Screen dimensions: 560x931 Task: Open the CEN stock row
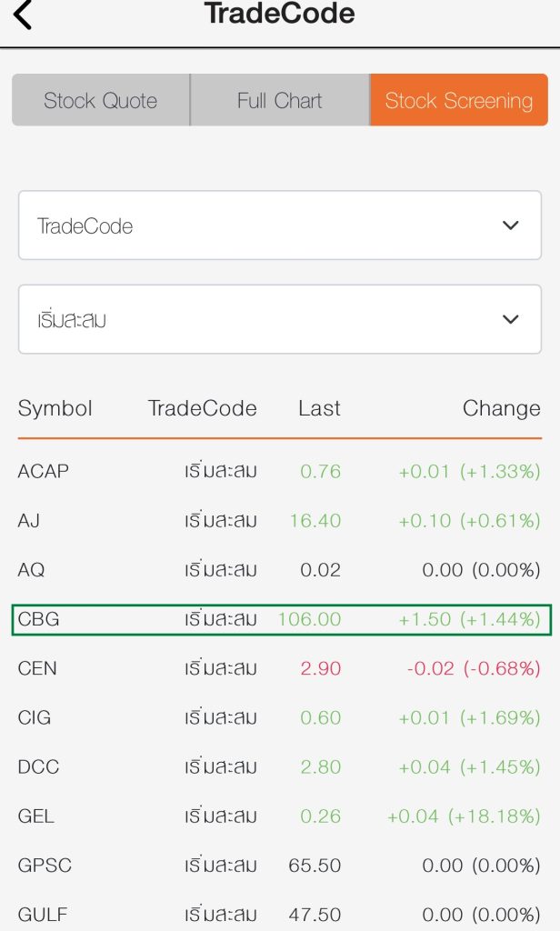(280, 668)
